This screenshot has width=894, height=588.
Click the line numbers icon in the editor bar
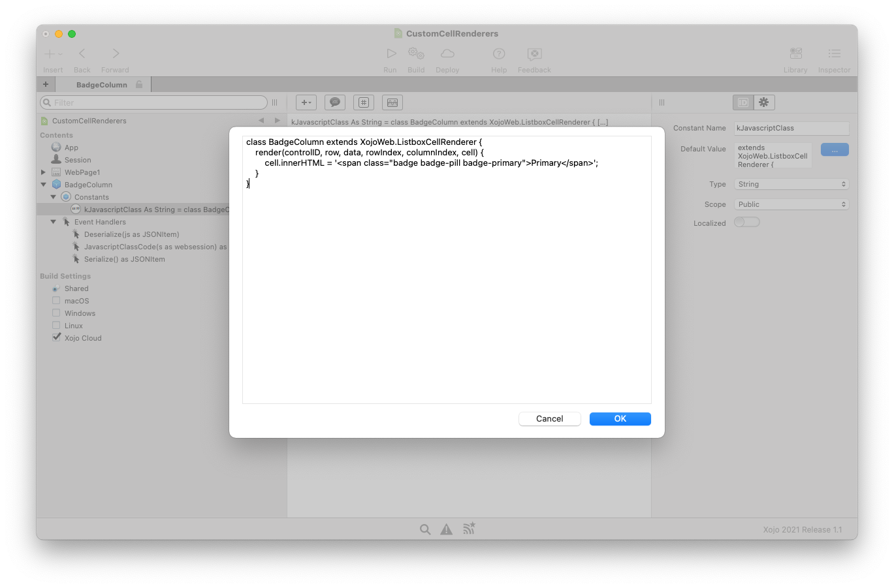[363, 102]
